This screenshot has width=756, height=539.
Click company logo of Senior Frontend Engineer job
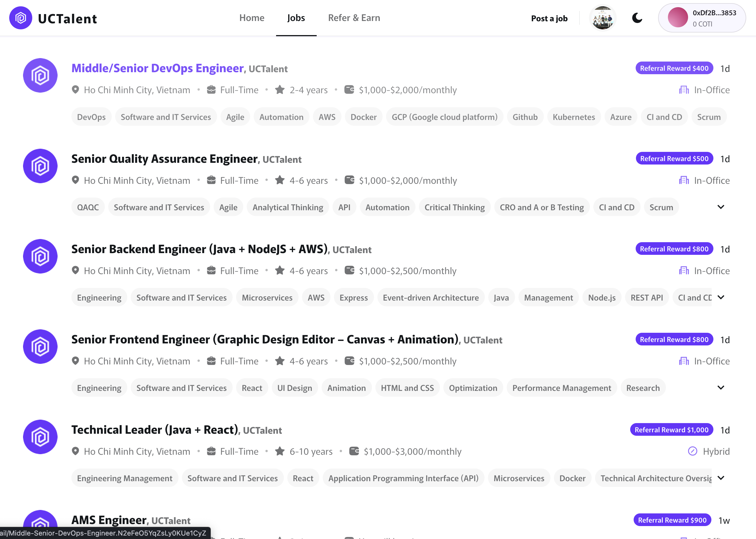[x=40, y=347]
